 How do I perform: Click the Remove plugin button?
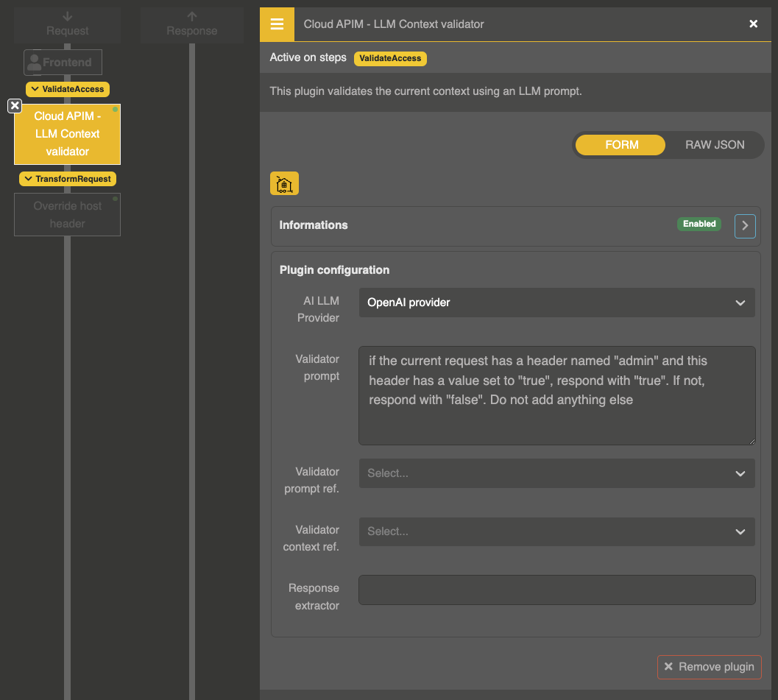709,667
